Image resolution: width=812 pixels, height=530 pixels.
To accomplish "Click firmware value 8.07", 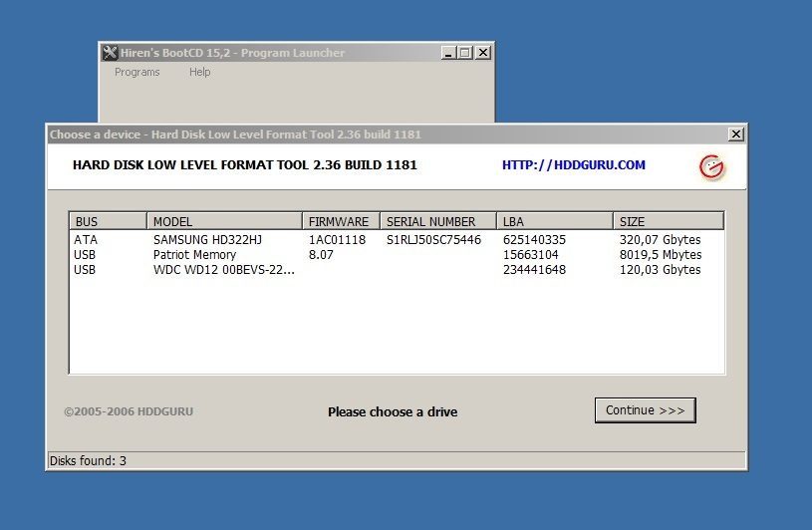I will coord(321,255).
